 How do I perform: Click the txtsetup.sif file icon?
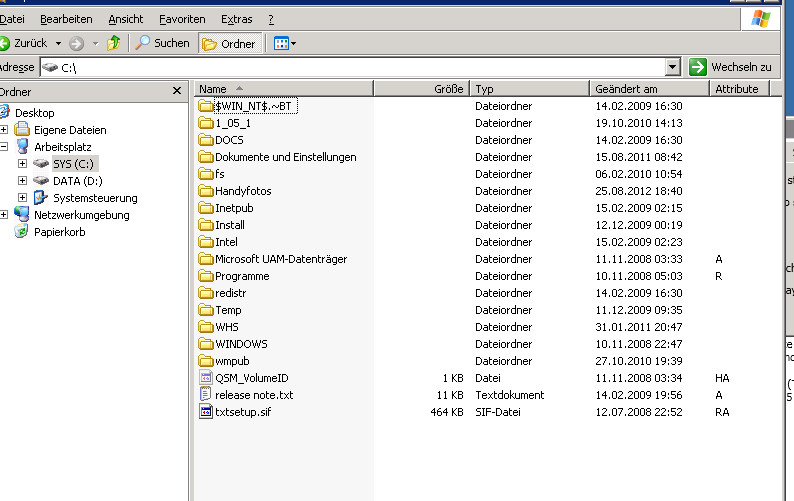coord(206,411)
